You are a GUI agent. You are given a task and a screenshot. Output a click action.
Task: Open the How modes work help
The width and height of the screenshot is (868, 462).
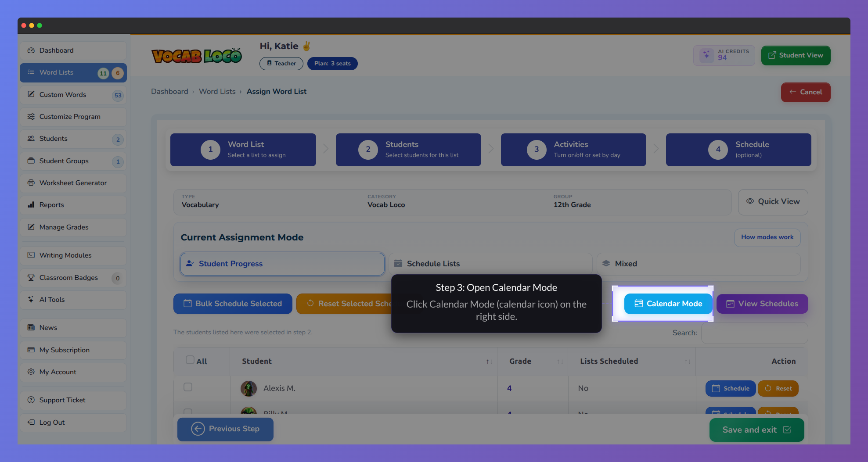pyautogui.click(x=767, y=237)
